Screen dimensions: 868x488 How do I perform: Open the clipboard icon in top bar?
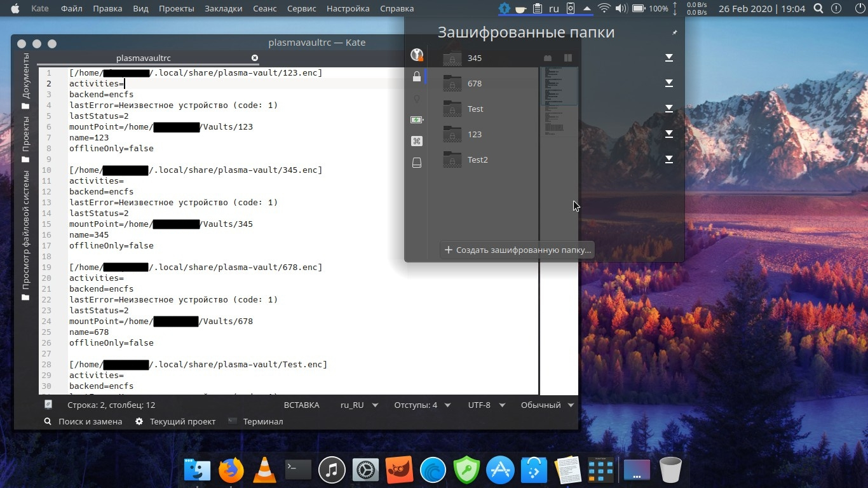pos(538,9)
